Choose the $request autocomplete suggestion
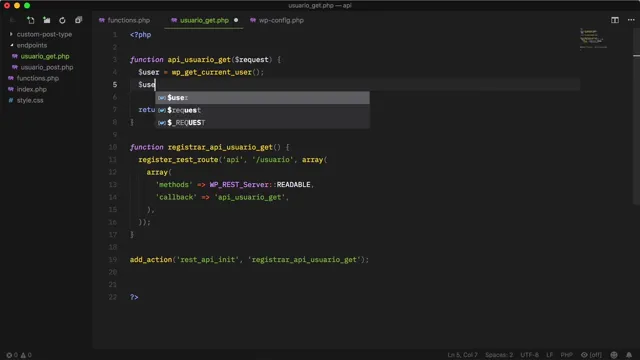This screenshot has height=360, width=640. tap(262, 110)
